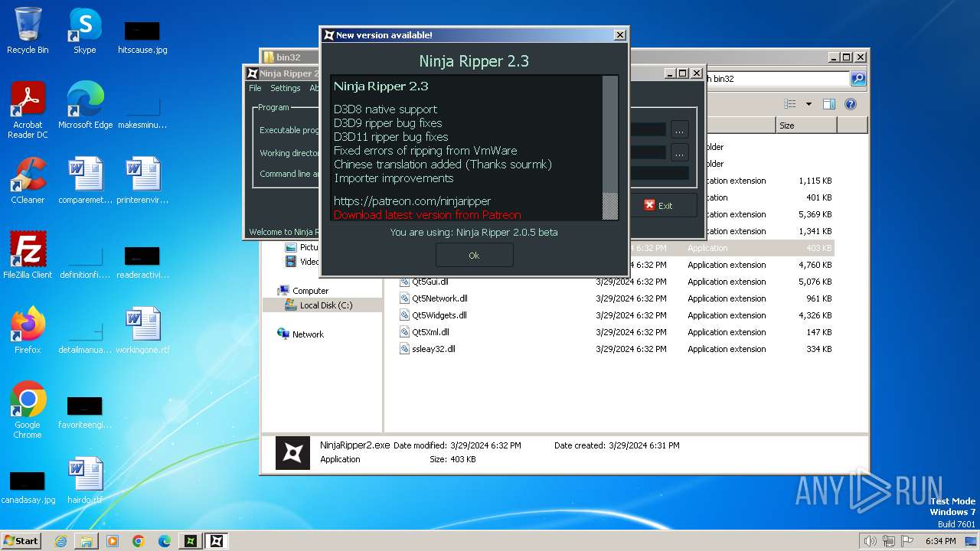Image resolution: width=980 pixels, height=551 pixels.
Task: Open Explorer help icon
Action: point(850,104)
